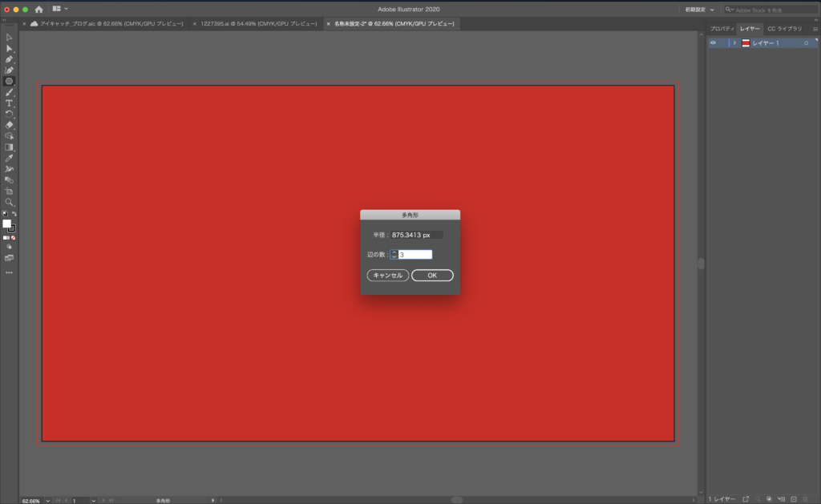Viewport: 821px width, 504px height.
Task: Click the Home icon in the top bar
Action: click(38, 10)
